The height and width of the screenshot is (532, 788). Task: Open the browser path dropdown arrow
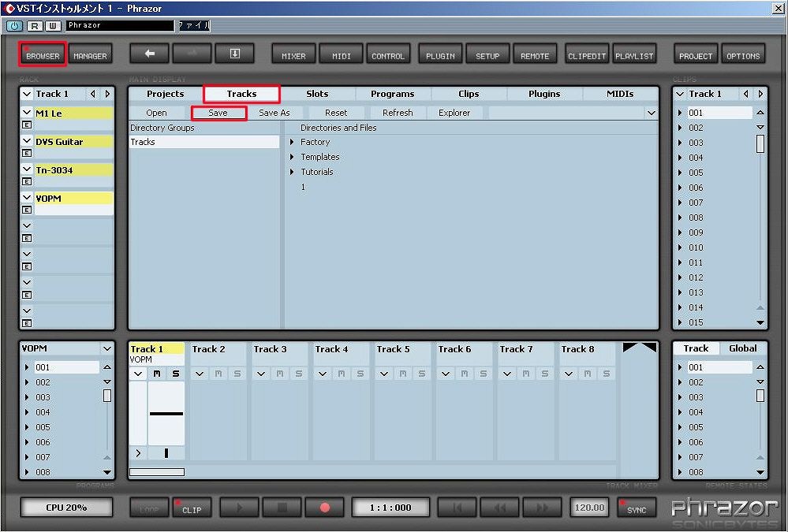tap(652, 113)
